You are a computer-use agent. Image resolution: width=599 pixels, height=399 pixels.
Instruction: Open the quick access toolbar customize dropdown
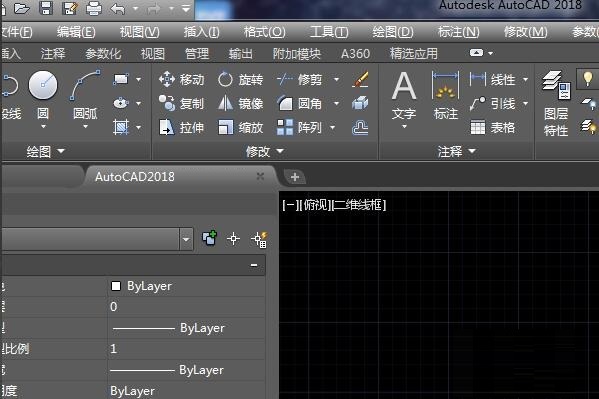point(186,8)
